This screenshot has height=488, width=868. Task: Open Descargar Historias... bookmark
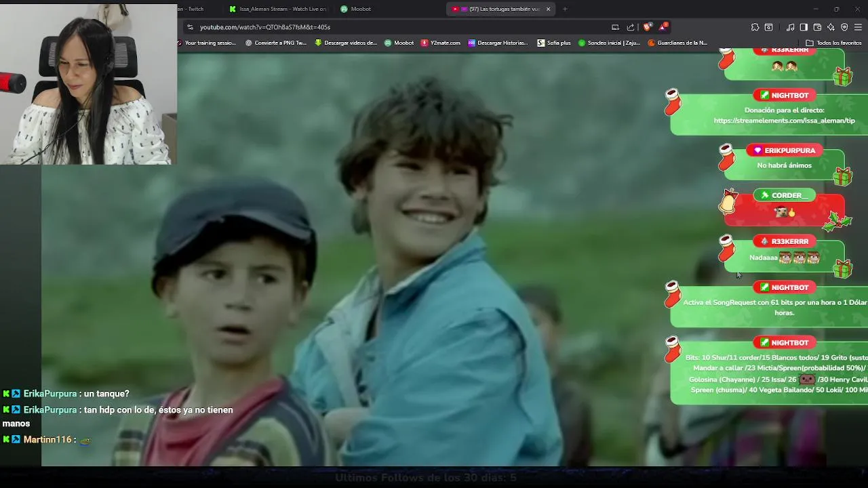[x=498, y=43]
